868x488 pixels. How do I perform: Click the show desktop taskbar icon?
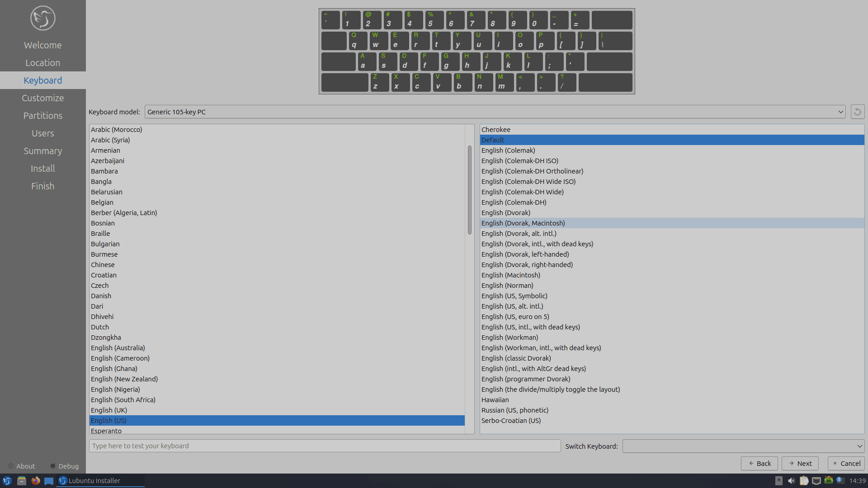(x=49, y=481)
